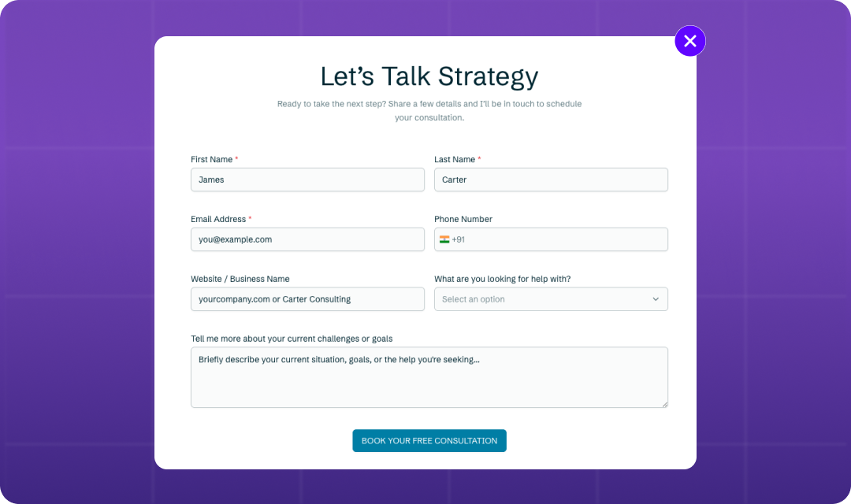851x504 pixels.
Task: Click the Email Address label
Action: [x=218, y=219]
